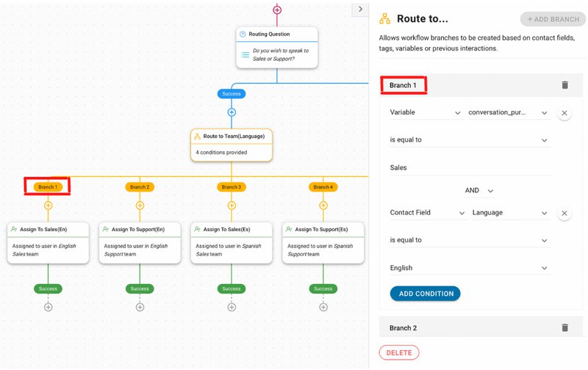Click plus icon under Branch 1 label
Image resolution: width=588 pixels, height=370 pixels.
(x=48, y=206)
